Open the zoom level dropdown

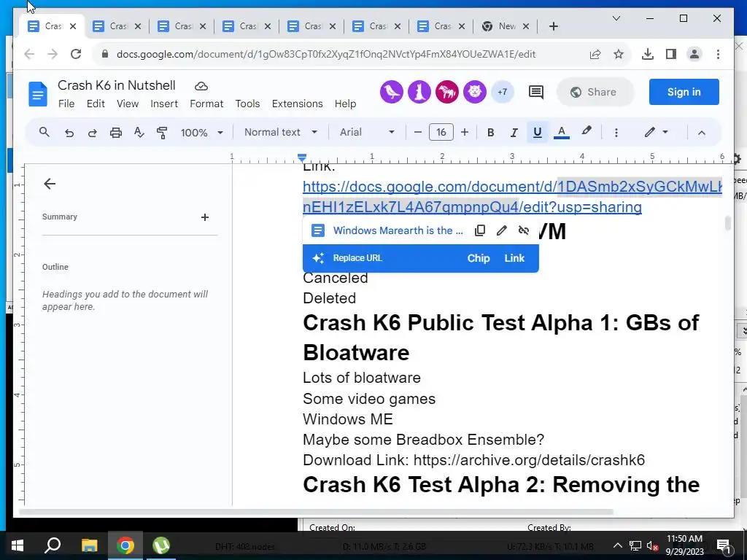(x=201, y=133)
